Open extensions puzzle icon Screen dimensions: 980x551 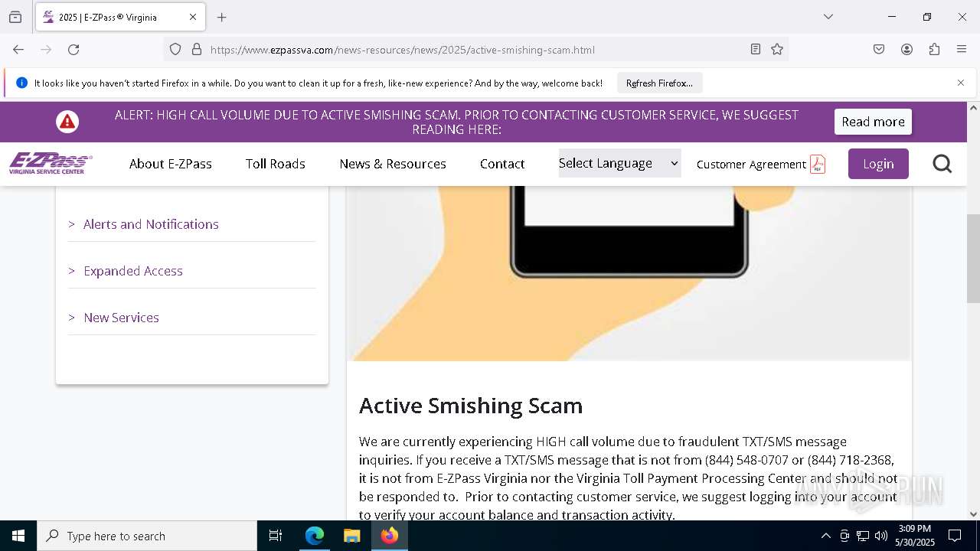click(x=934, y=50)
